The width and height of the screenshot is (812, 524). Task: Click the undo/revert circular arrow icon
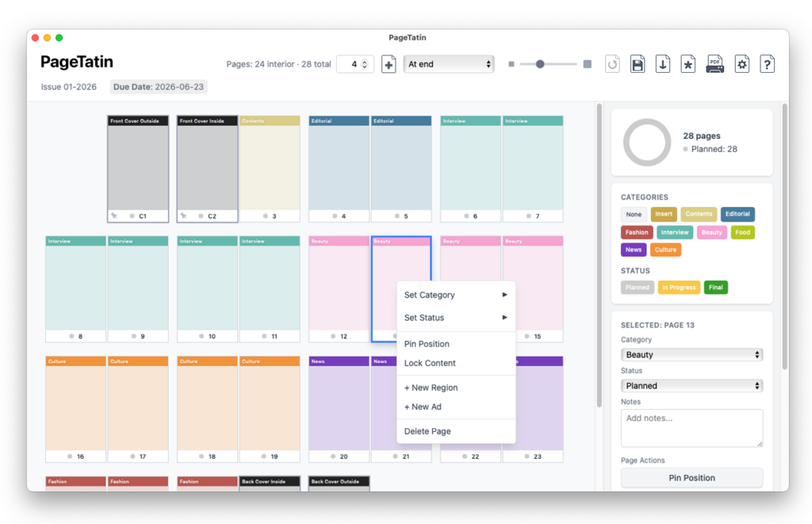pos(612,64)
